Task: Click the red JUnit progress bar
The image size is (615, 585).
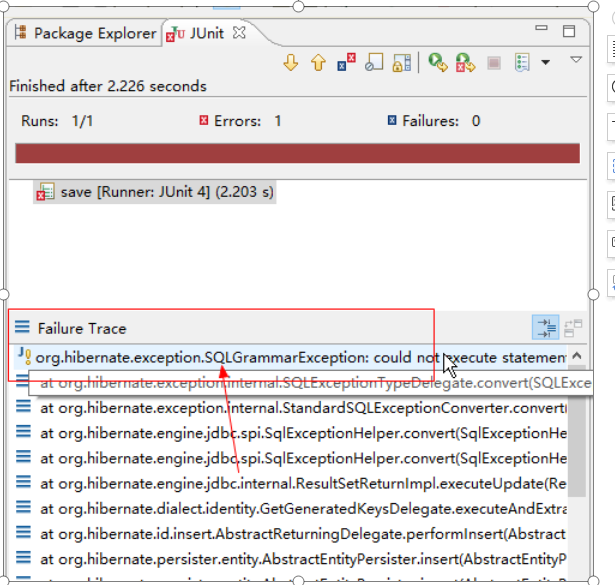Action: click(297, 153)
